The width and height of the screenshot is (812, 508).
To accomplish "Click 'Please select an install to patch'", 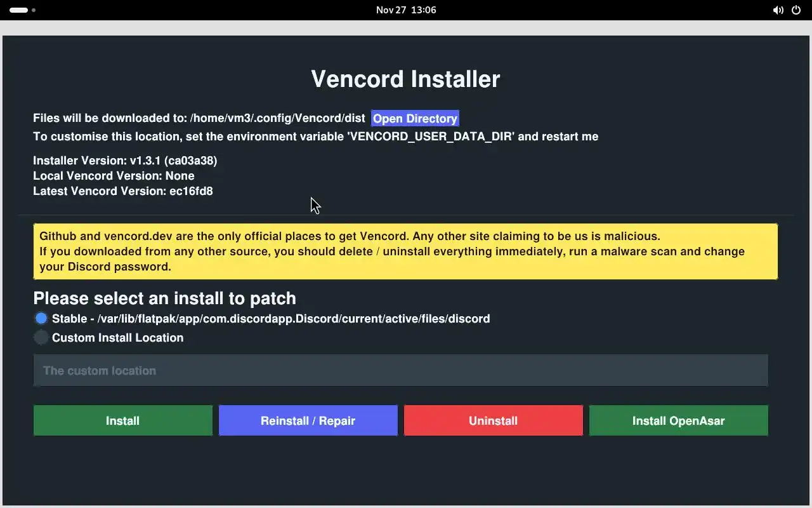I will point(164,298).
